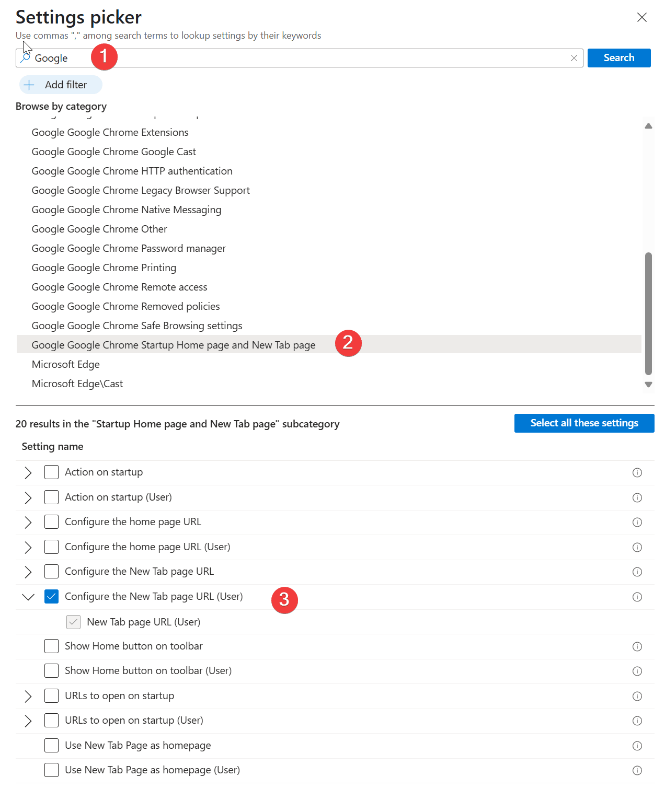The image size is (665, 812).
Task: Click the plus icon in Add filter
Action: coord(29,85)
